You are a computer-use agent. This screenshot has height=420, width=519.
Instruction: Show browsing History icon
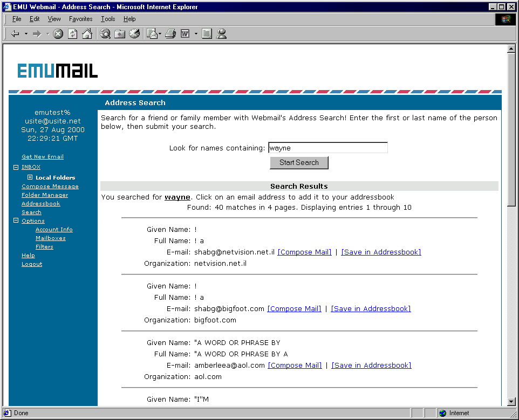[x=134, y=34]
